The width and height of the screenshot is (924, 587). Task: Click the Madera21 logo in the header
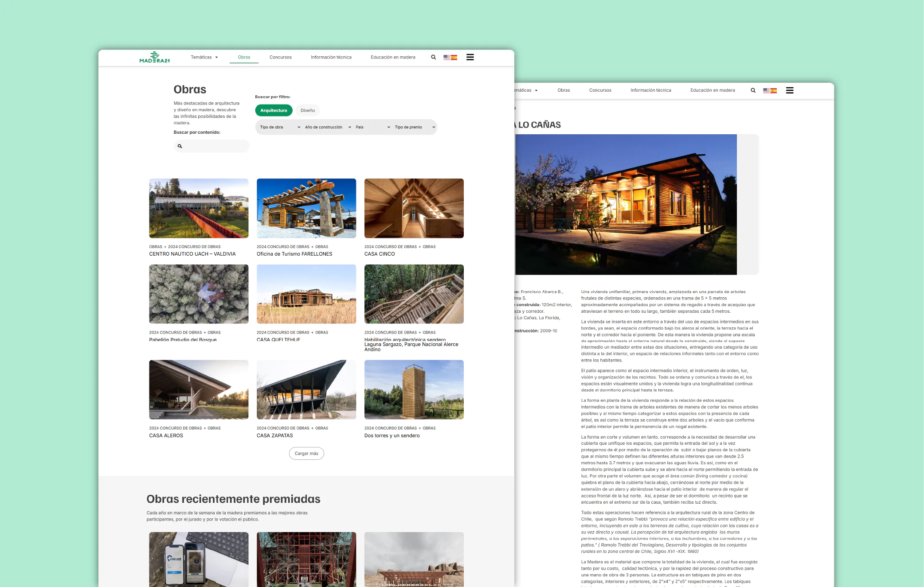154,57
